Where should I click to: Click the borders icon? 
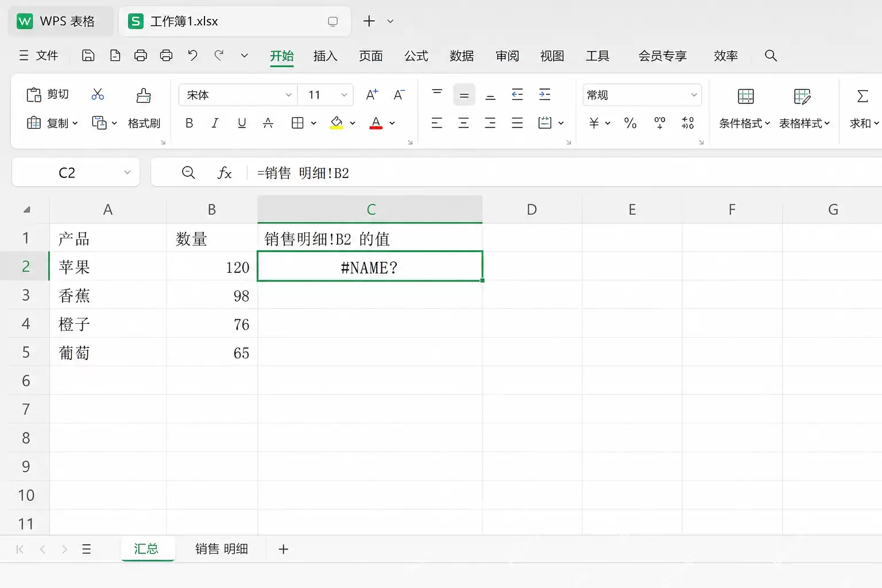click(x=297, y=123)
